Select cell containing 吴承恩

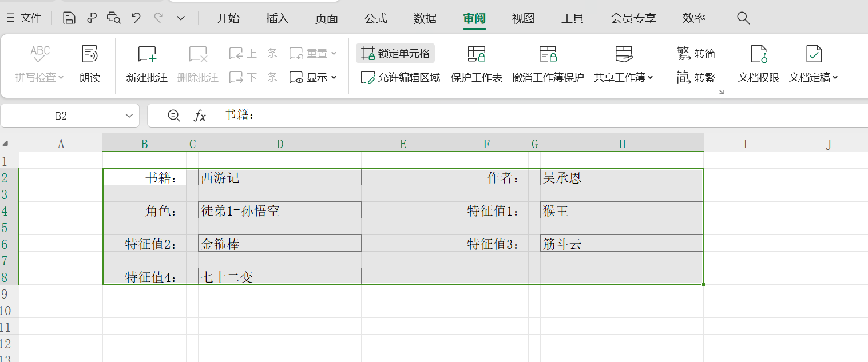click(621, 178)
